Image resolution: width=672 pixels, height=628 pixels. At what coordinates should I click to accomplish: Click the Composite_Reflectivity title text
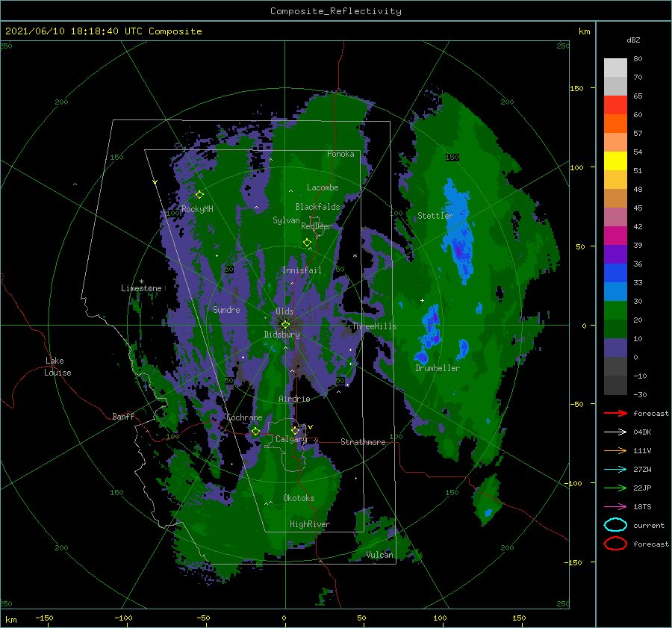[x=336, y=11]
